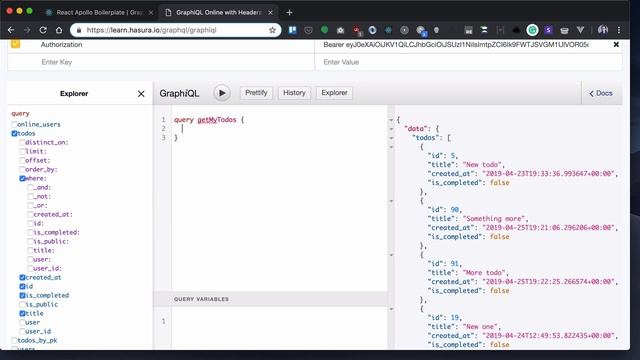Open the browser home page

point(59,30)
